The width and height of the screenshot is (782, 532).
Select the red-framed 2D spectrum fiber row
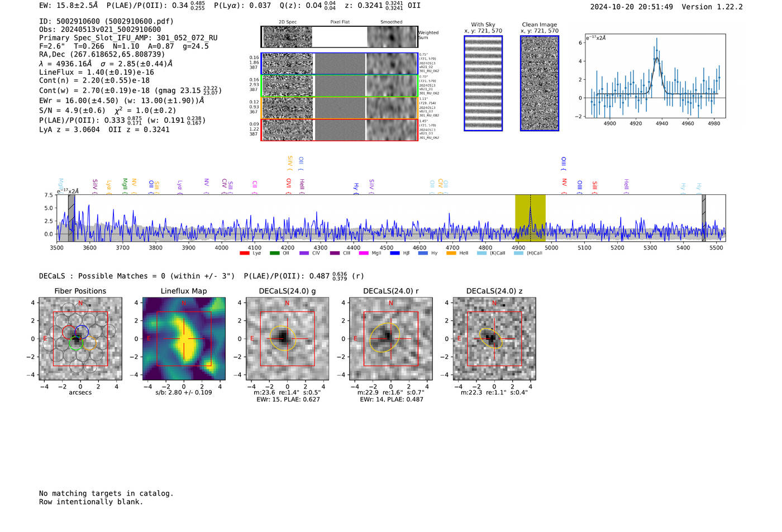point(339,130)
